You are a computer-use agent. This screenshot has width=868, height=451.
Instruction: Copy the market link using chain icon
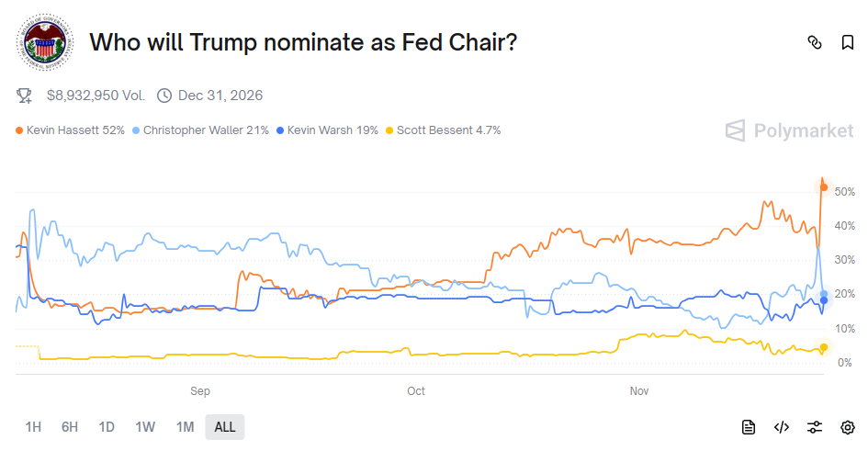click(x=814, y=42)
